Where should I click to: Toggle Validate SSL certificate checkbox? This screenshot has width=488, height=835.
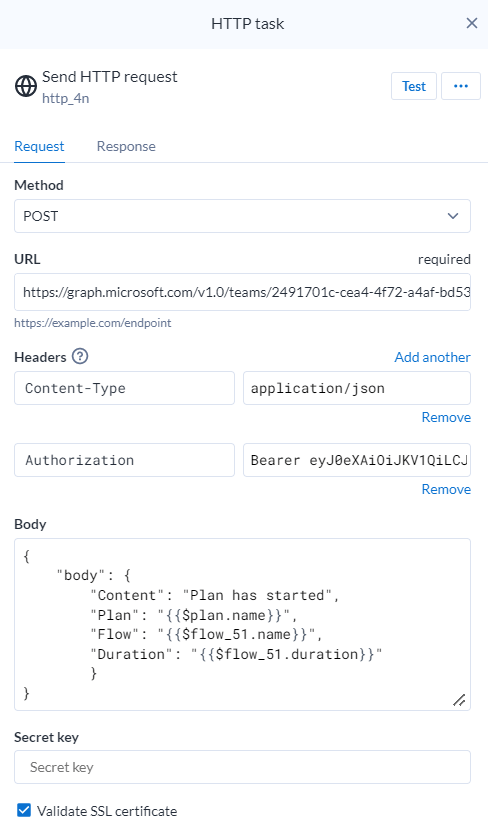[x=24, y=811]
